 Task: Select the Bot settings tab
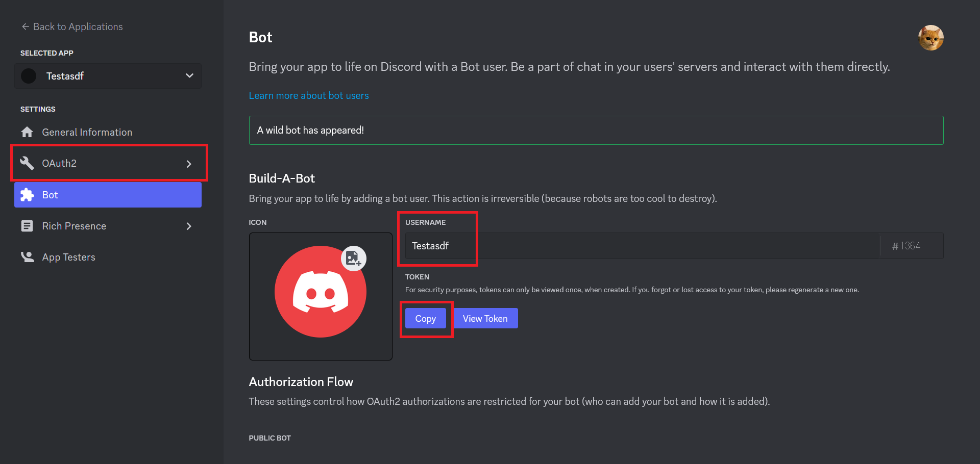108,195
